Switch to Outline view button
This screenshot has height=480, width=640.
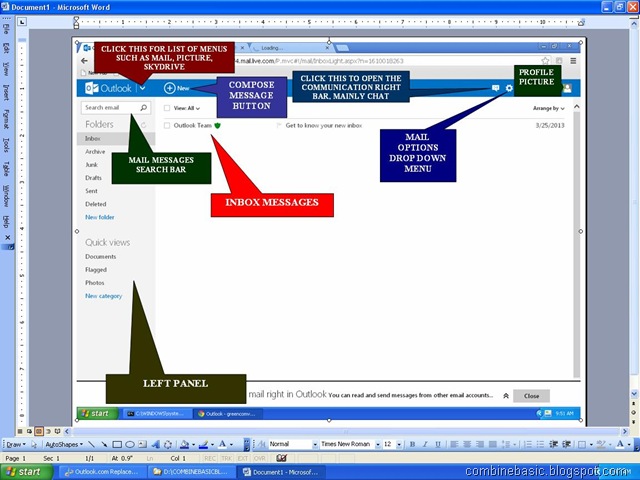click(48, 431)
